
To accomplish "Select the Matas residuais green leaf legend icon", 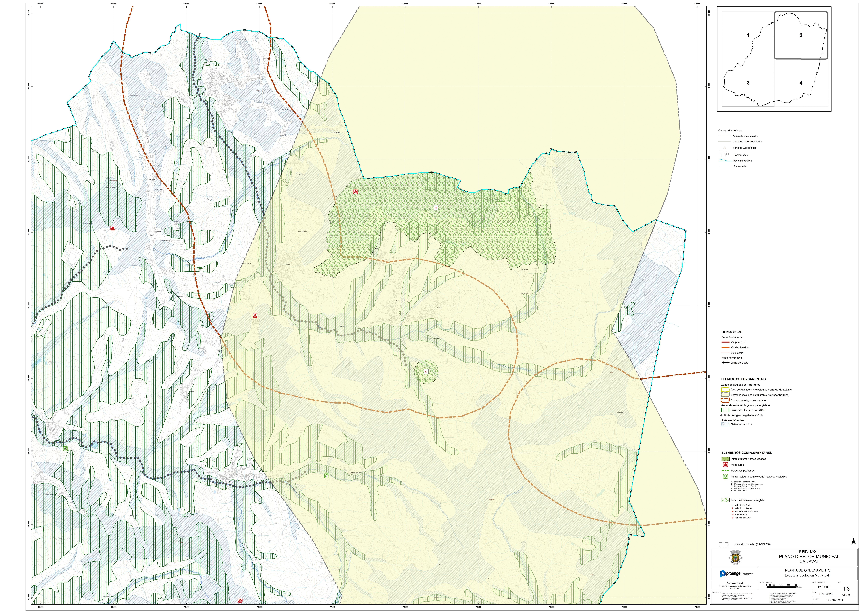I will pyautogui.click(x=725, y=476).
